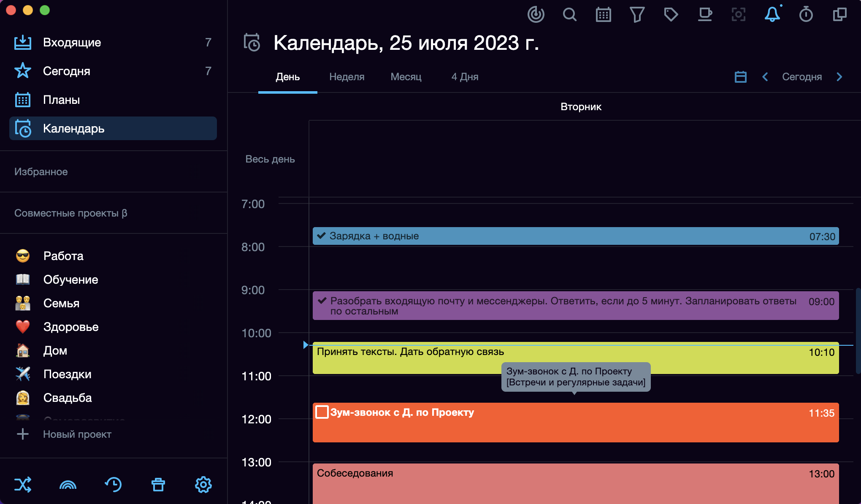Click the calendar vertical scrollbar

(858, 331)
